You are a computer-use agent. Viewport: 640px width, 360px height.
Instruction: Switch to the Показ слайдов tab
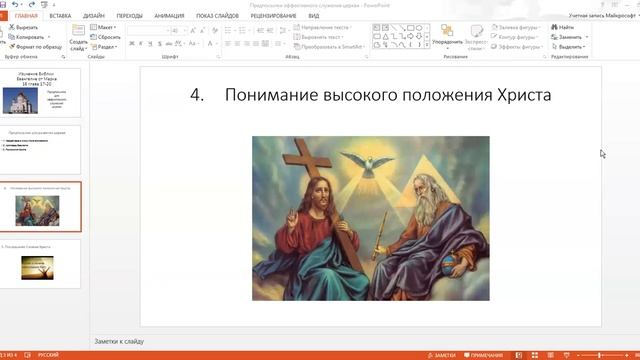click(217, 16)
